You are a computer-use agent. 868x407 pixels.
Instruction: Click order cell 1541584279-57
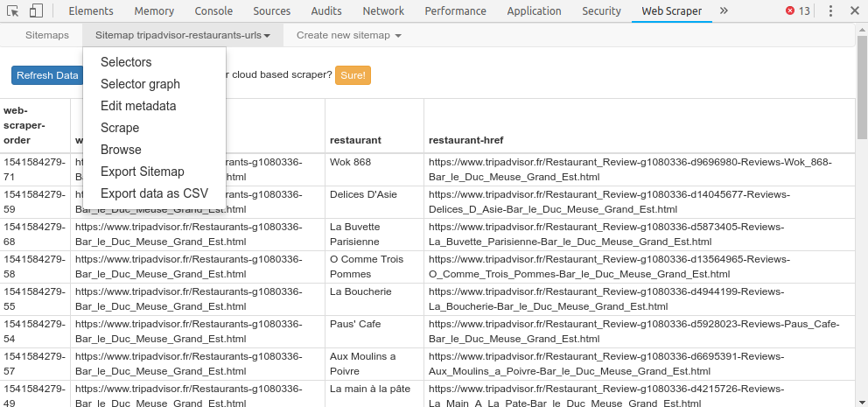(x=35, y=364)
